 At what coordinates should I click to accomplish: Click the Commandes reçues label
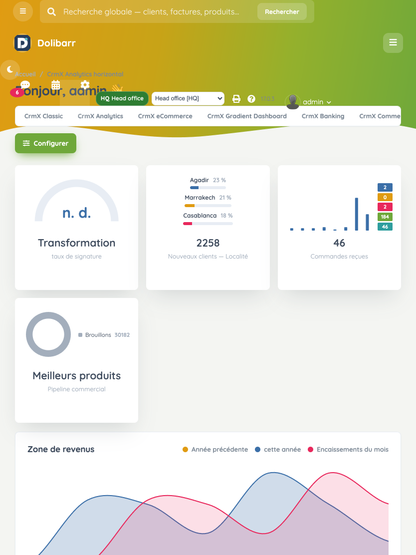[x=339, y=256]
